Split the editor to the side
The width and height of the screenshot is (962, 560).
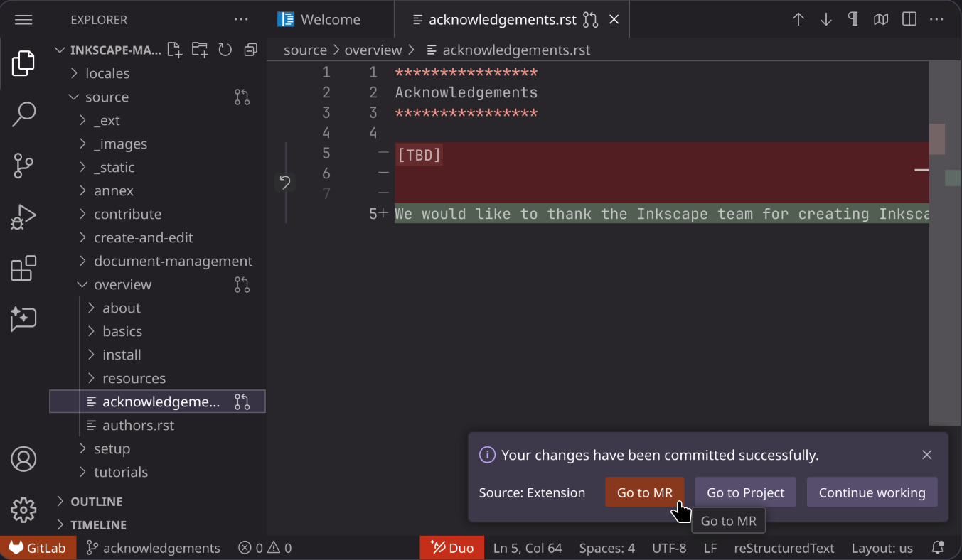coord(909,20)
